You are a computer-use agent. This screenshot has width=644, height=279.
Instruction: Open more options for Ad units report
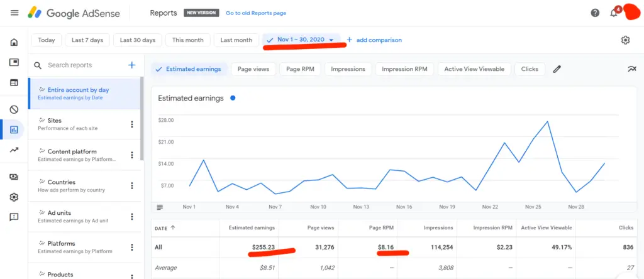pyautogui.click(x=132, y=217)
